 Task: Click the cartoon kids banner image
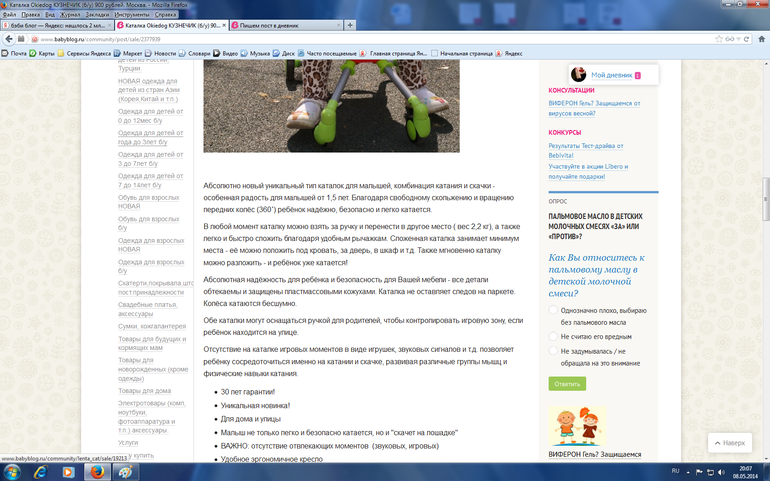tap(577, 425)
